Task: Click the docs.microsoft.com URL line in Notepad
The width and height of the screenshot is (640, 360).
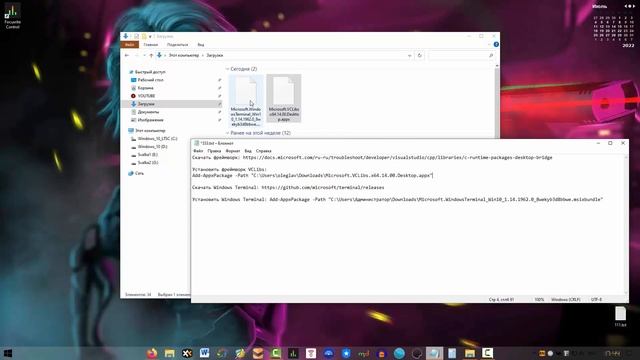Action: 398,157
